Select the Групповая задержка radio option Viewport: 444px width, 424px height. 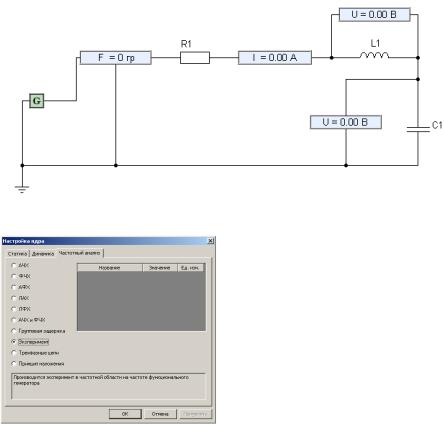[x=14, y=331]
